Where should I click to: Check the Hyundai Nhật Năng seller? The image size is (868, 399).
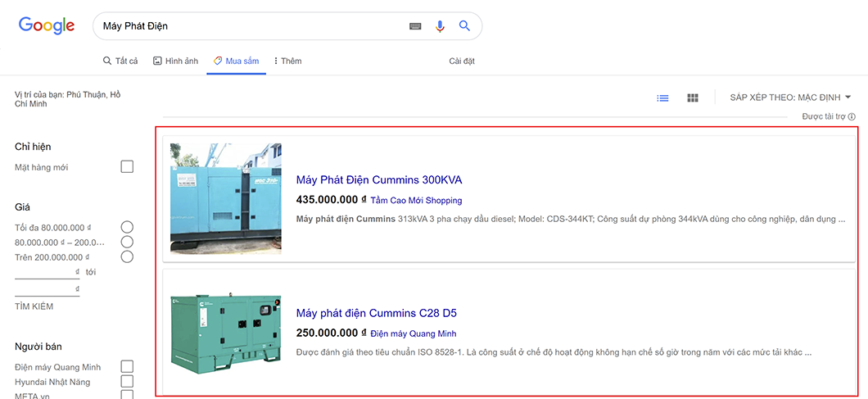click(x=127, y=382)
